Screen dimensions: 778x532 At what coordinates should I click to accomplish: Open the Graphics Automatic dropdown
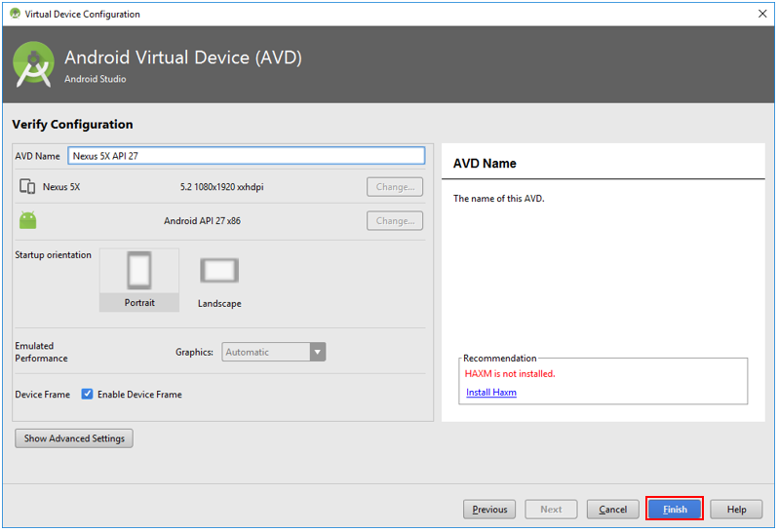273,352
